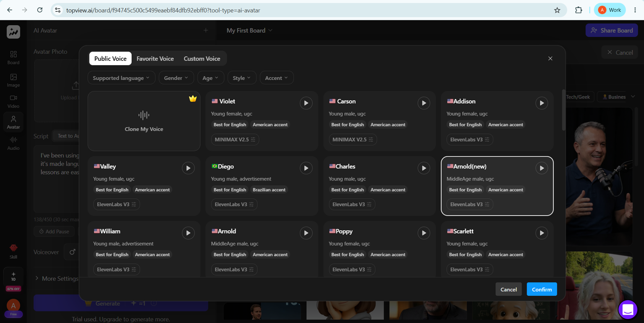The image size is (644, 323).
Task: Open the Video tool in sidebar
Action: click(13, 101)
